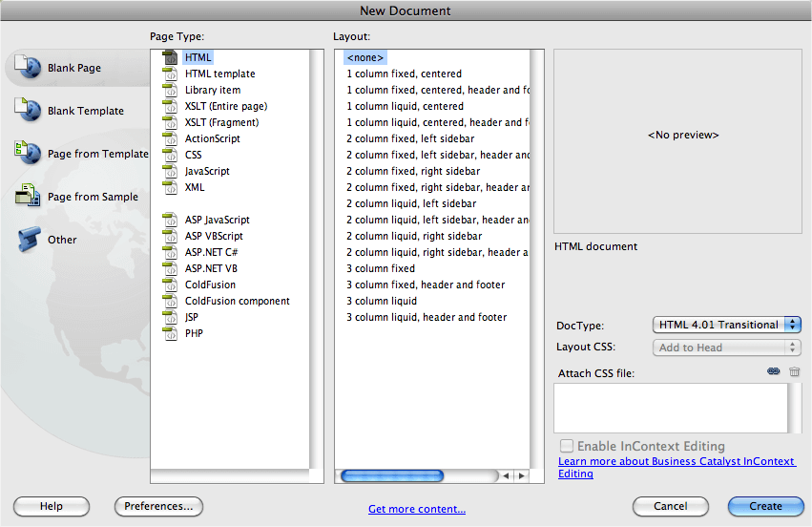Select "3 column fixed, header and footer" layout
The height and width of the screenshot is (527, 812).
click(x=426, y=285)
